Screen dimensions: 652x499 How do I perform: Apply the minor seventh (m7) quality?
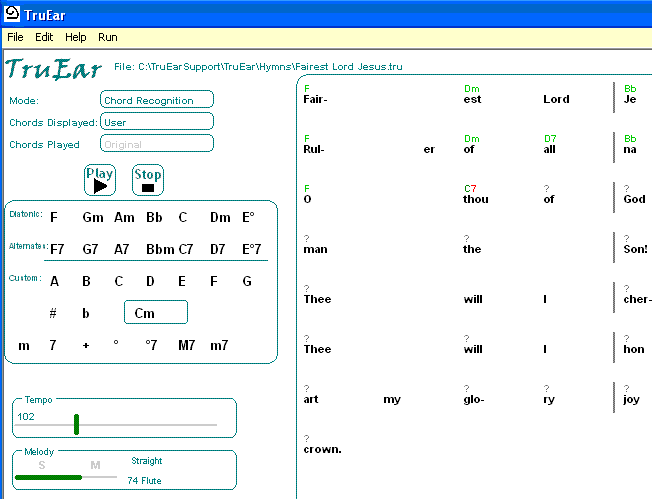219,345
